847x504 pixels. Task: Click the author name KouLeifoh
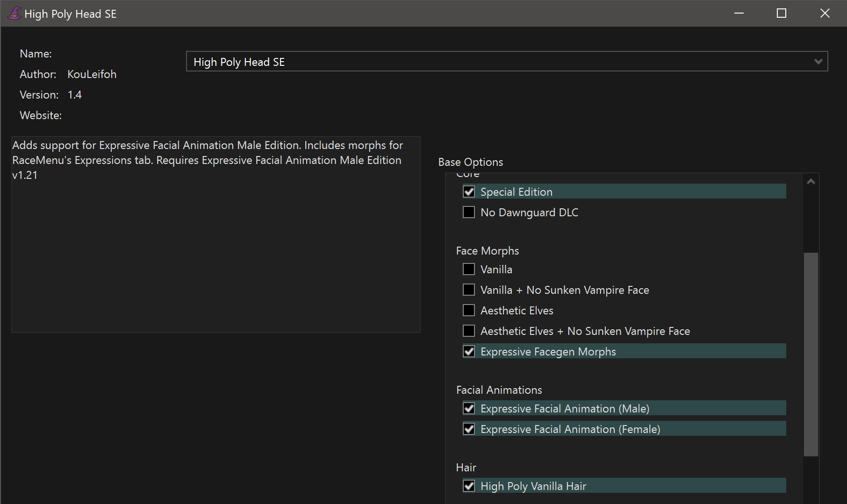(x=92, y=74)
